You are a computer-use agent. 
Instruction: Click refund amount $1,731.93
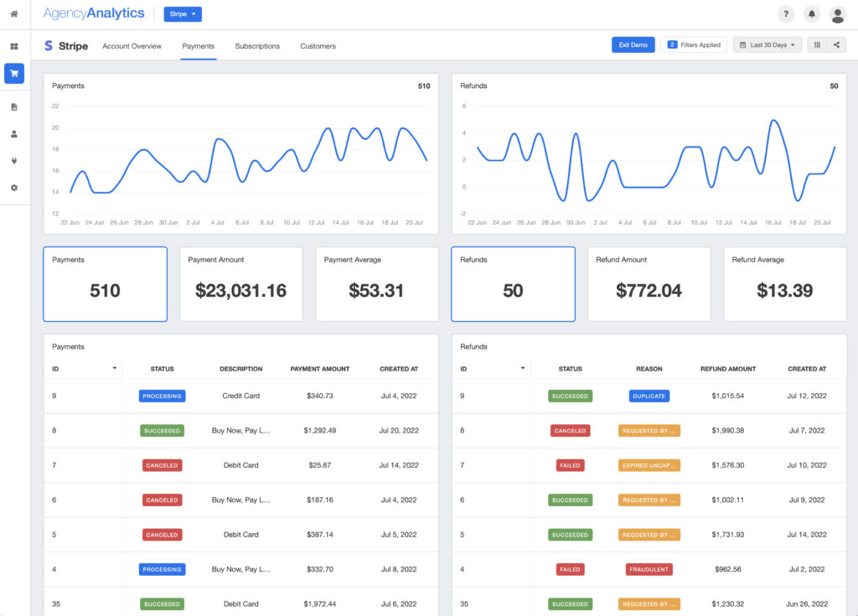[x=728, y=535]
